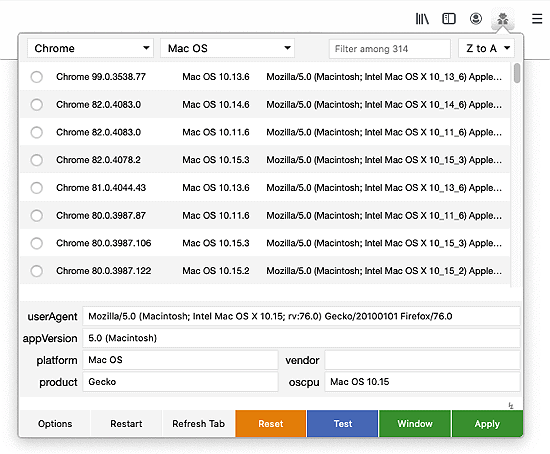Click the User-Agent Switcher extension icon

point(503,19)
